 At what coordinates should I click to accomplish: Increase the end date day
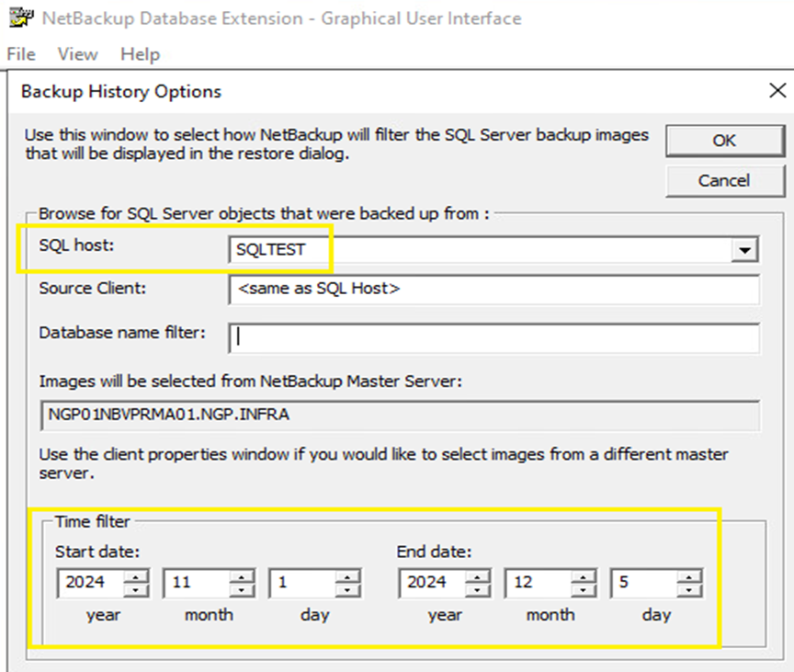(x=689, y=576)
